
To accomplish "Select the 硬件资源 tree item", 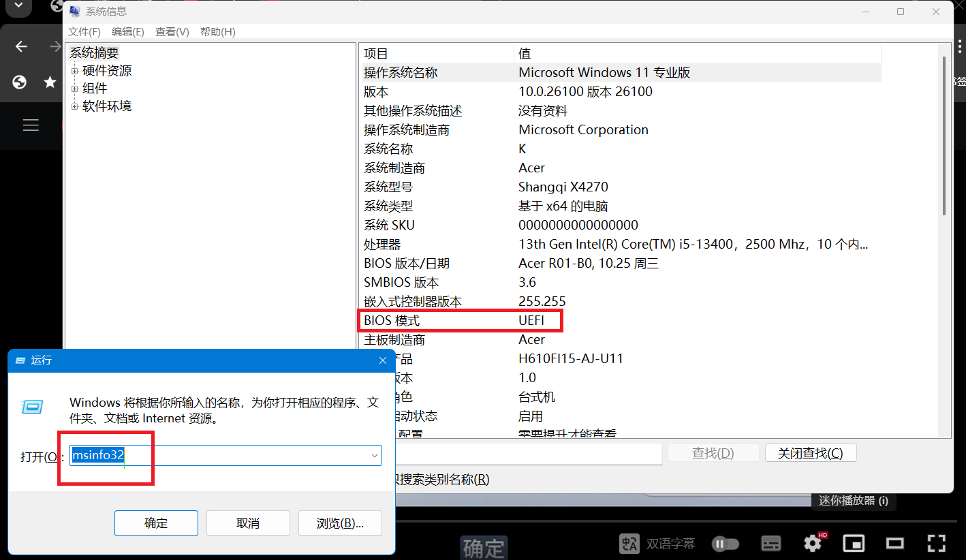I will [107, 71].
